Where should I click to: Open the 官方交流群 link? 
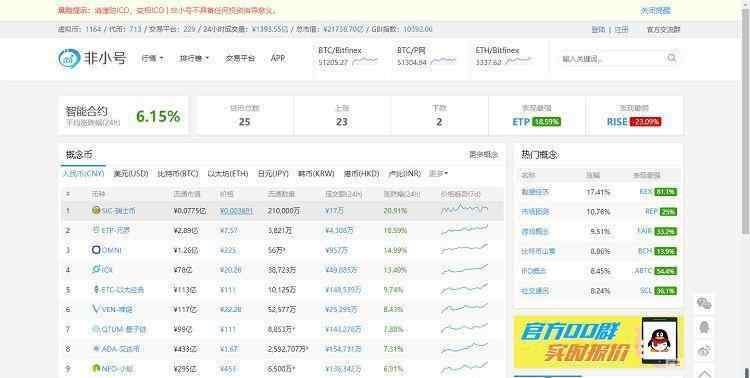point(663,29)
